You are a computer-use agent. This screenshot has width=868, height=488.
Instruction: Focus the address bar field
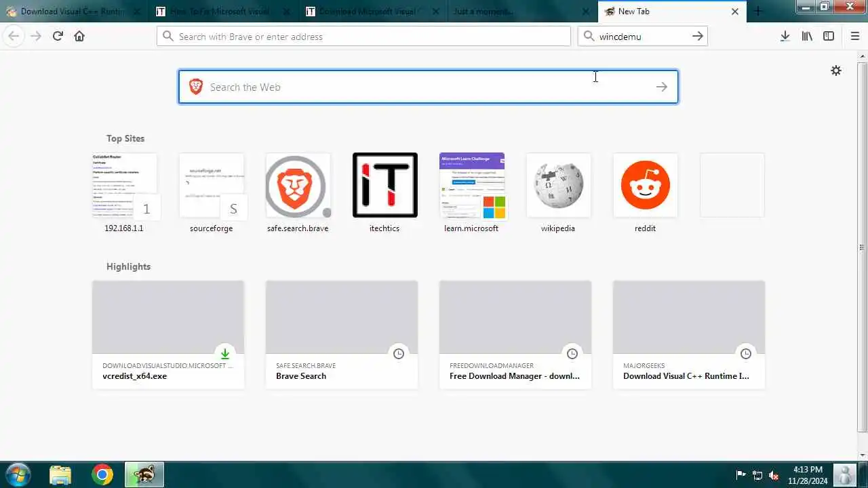[363, 37]
